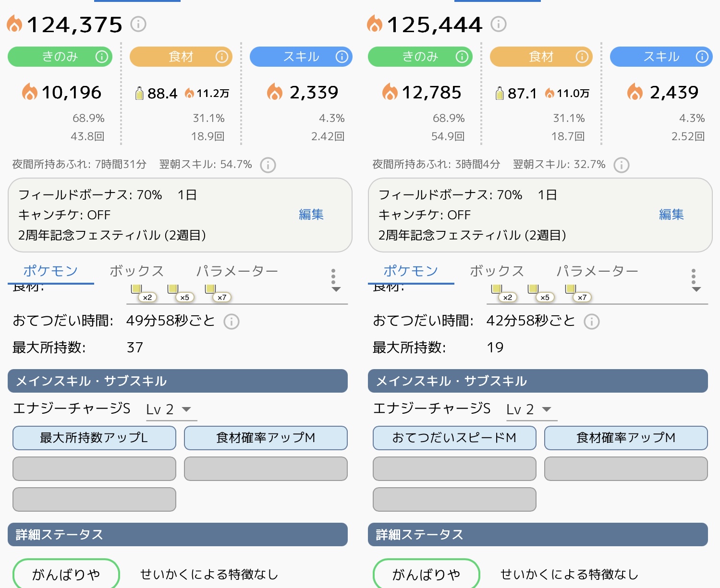Click first empty gray sub-skill slot on right
This screenshot has width=720, height=588.
coord(454,468)
